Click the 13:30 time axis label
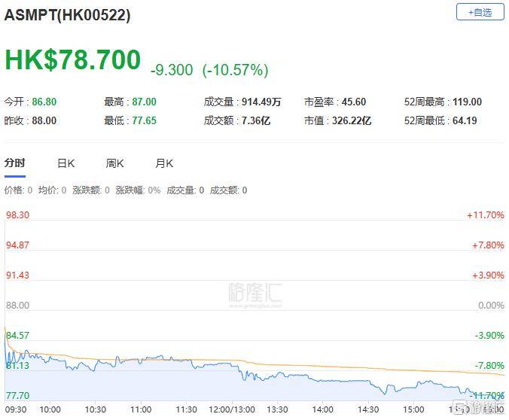Screen dimensions: 509x420 point(277,409)
